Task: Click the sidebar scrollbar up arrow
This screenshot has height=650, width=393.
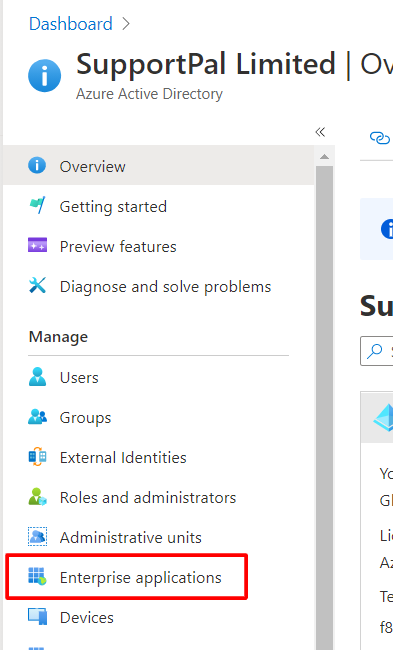Action: 325,157
